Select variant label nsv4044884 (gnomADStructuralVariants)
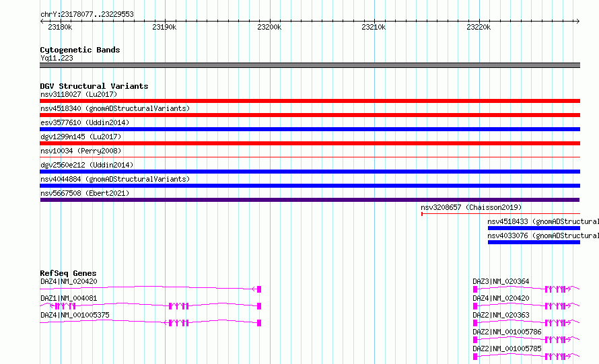The image size is (599, 364). point(115,179)
